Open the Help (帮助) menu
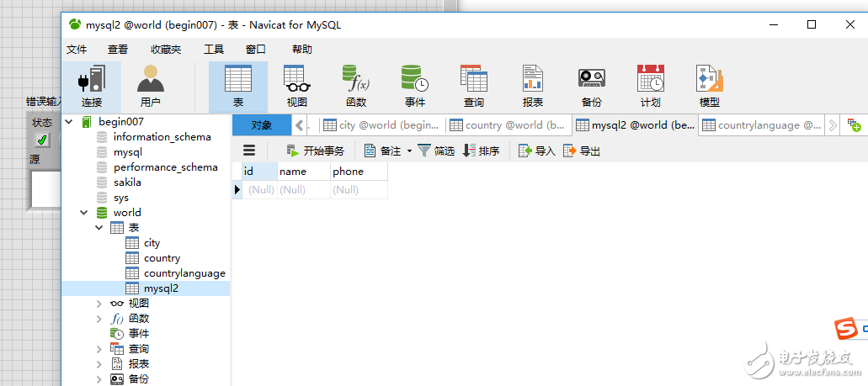 point(301,50)
